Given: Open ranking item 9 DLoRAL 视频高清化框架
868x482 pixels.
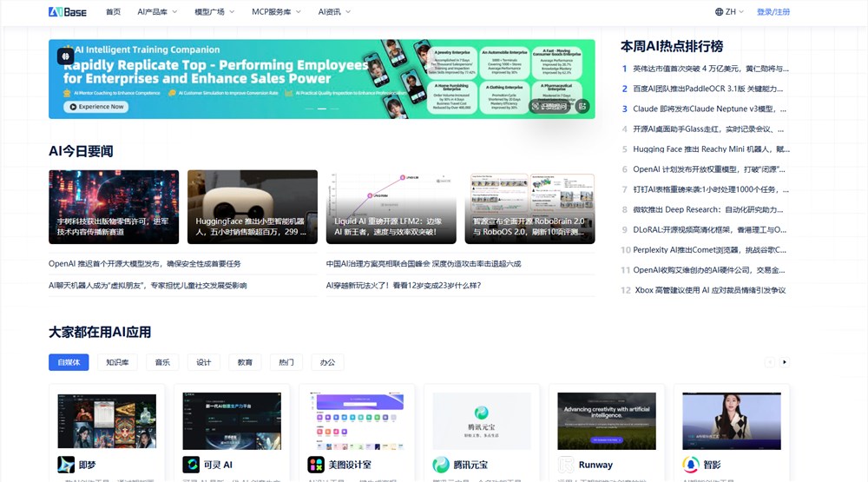Looking at the screenshot, I should tap(705, 229).
